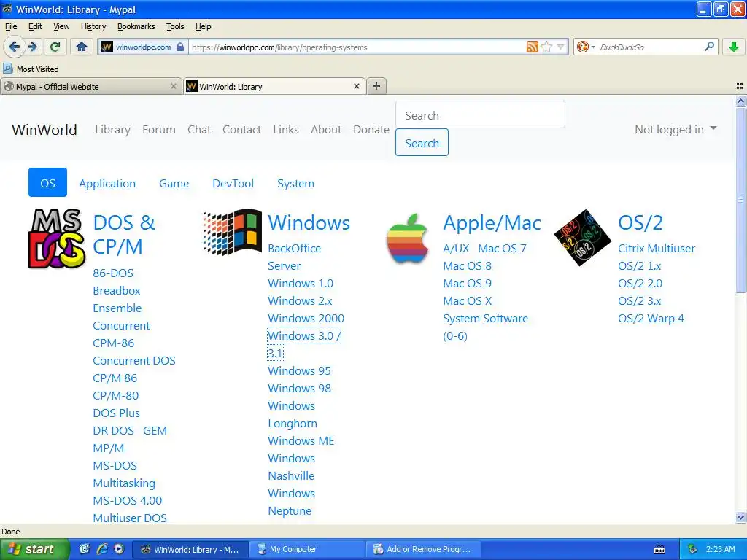
Task: Click the WinWorld brand link
Action: tap(44, 130)
